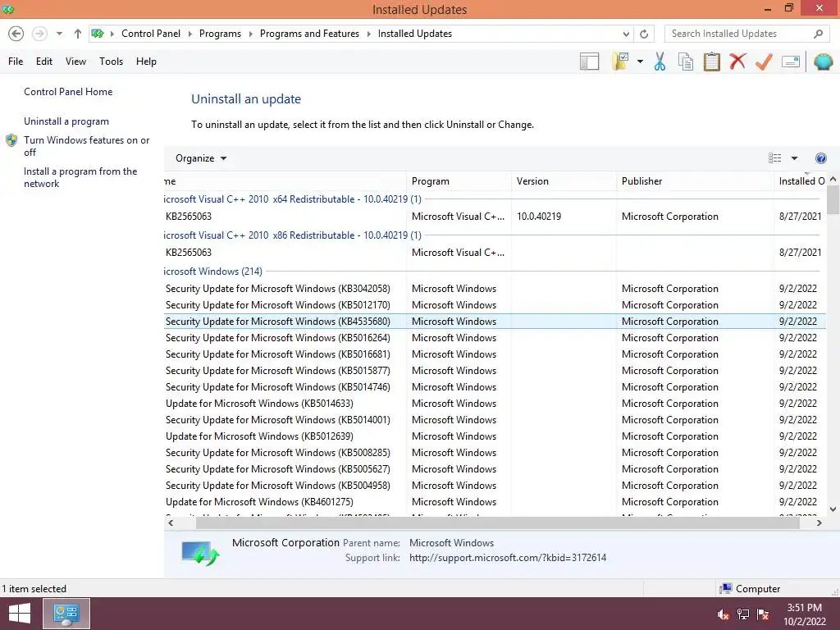Sort by the Version column header
The height and width of the screenshot is (630, 840).
point(564,181)
